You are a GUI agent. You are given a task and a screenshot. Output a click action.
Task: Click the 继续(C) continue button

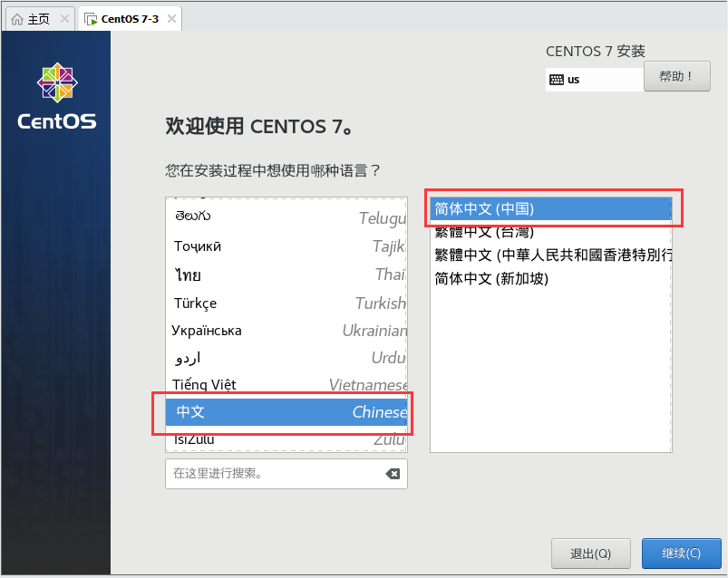pos(681,554)
